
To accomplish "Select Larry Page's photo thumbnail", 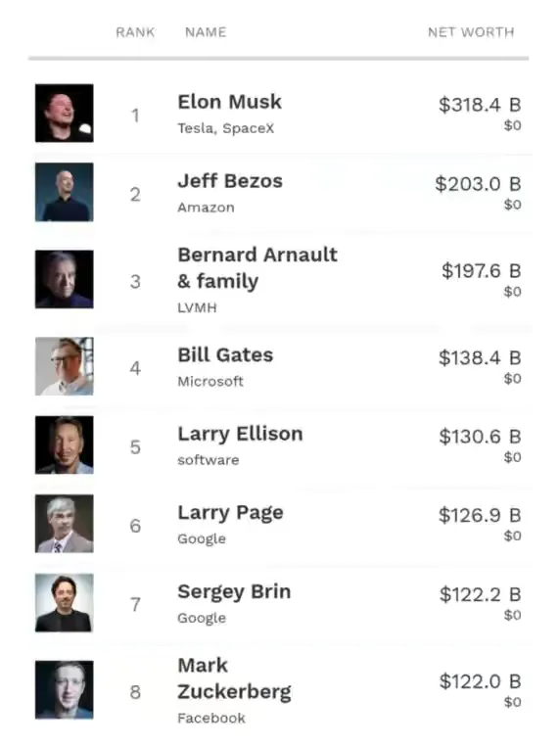I will [x=65, y=524].
